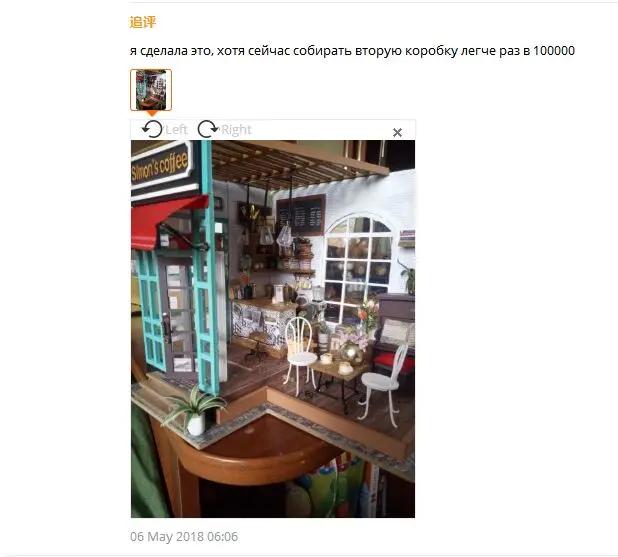Close the enlarged photo viewer with the X
This screenshot has height=557, width=618.
click(x=397, y=132)
